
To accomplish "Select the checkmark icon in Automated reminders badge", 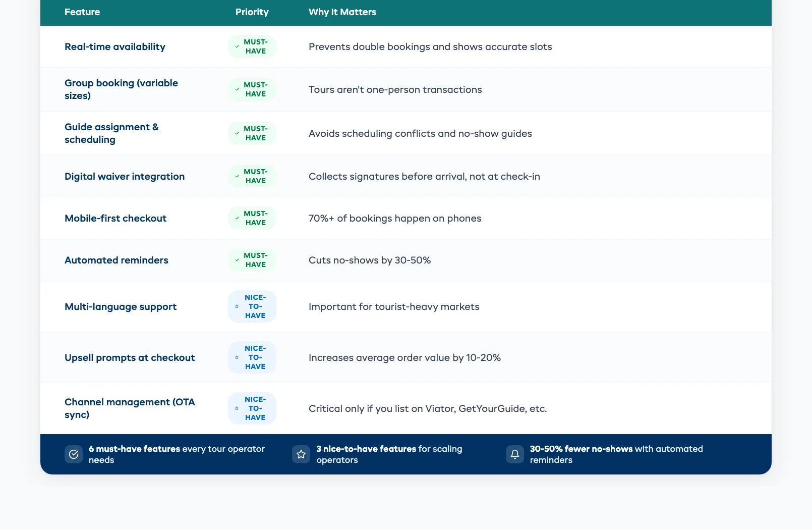I will pos(237,260).
